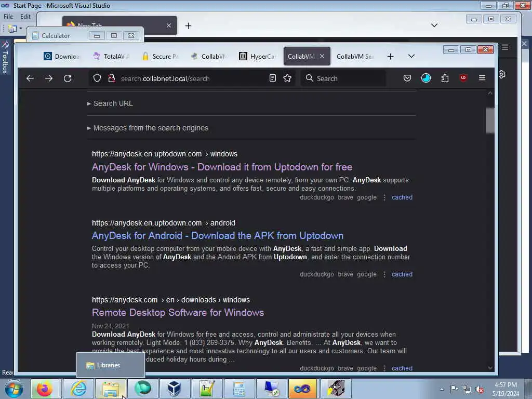Screen dimensions: 532x399
Task: Click the anydesk.en.uptodown.com › android URL
Action: pos(164,223)
